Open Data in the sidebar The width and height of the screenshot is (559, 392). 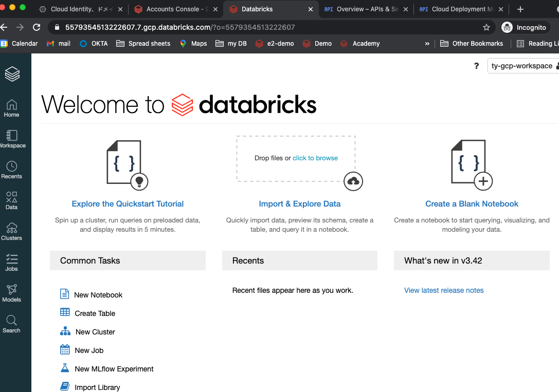tap(11, 200)
